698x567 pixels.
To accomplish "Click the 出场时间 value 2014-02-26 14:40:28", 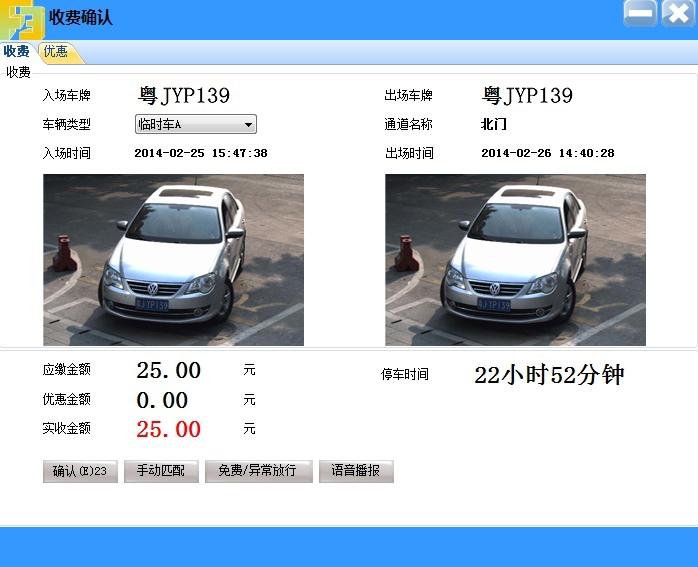I will tap(547, 154).
